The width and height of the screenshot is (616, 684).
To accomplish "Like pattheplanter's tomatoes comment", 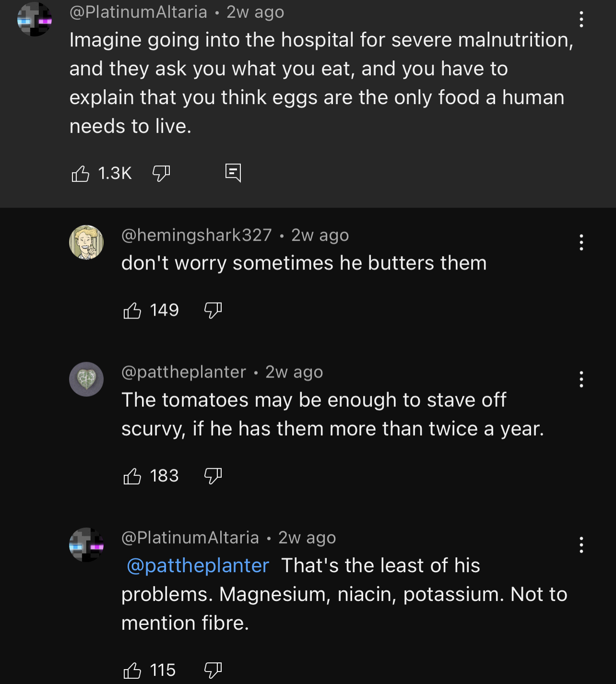I will coord(132,476).
